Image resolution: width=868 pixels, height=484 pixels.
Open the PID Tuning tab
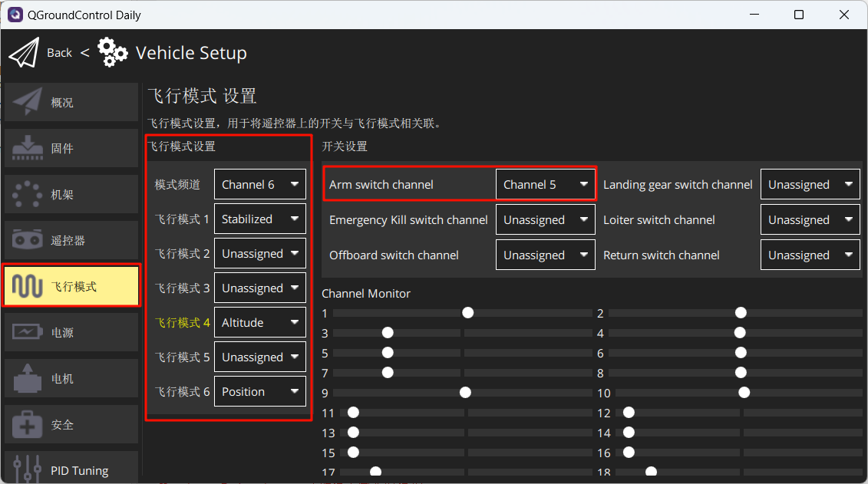coord(71,470)
